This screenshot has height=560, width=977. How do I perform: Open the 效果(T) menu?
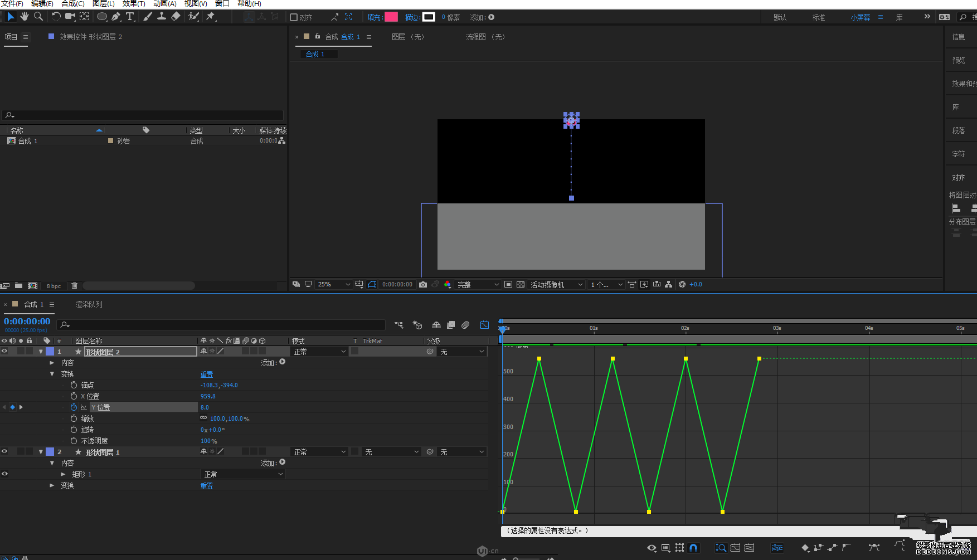(134, 4)
